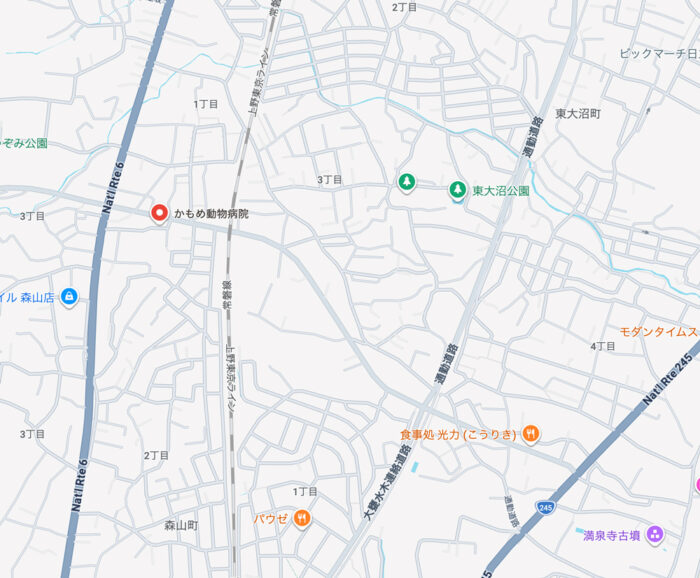Click the red pin for かもめ動物病院
The height and width of the screenshot is (578, 700).
[x=159, y=213]
